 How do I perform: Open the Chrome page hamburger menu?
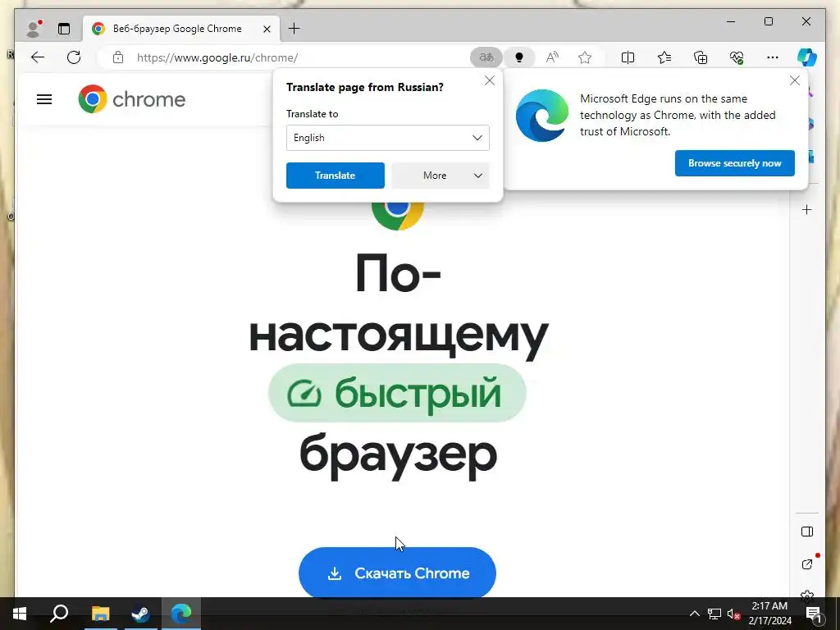[x=44, y=99]
